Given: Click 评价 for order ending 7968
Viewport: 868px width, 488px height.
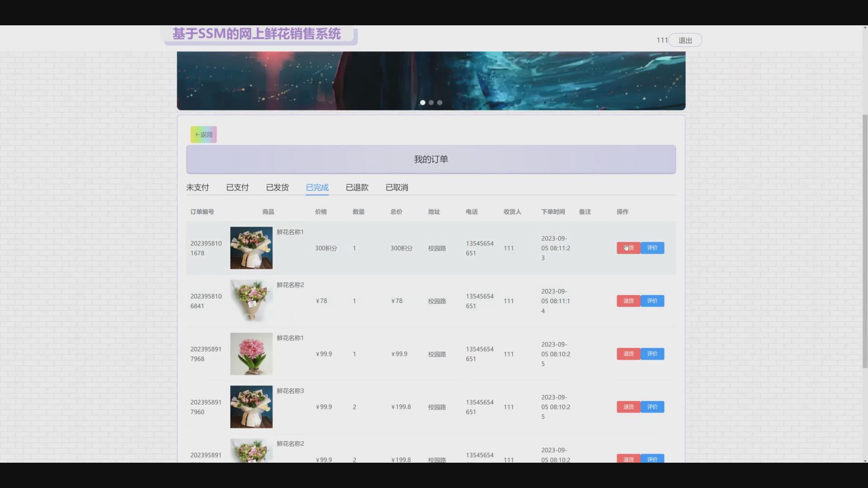Looking at the screenshot, I should pyautogui.click(x=652, y=354).
